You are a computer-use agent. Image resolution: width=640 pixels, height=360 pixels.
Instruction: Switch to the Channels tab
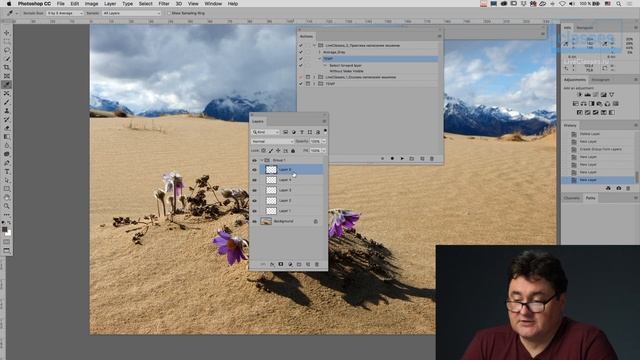(572, 198)
